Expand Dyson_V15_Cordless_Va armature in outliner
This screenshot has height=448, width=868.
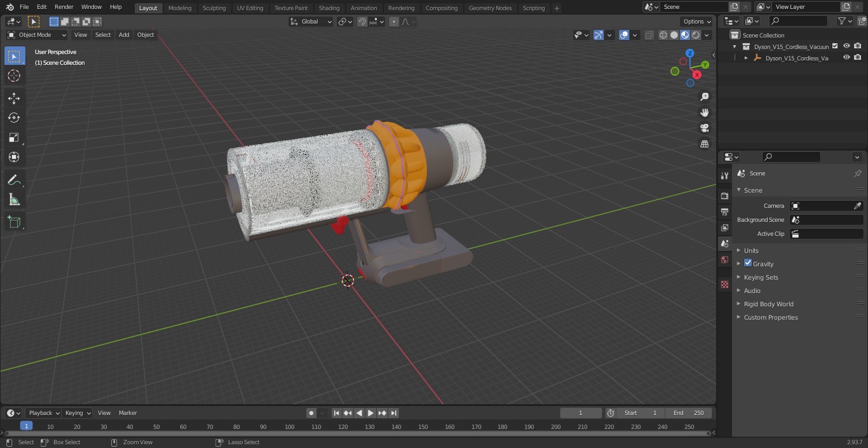click(746, 58)
